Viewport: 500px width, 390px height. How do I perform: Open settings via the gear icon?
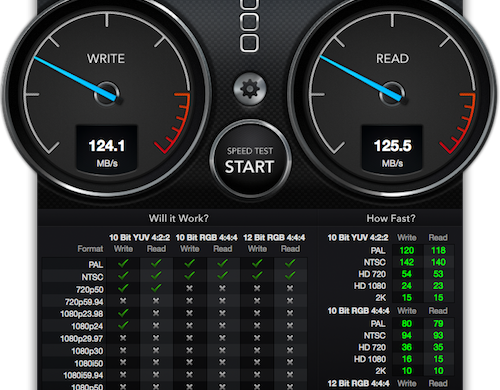tap(250, 89)
